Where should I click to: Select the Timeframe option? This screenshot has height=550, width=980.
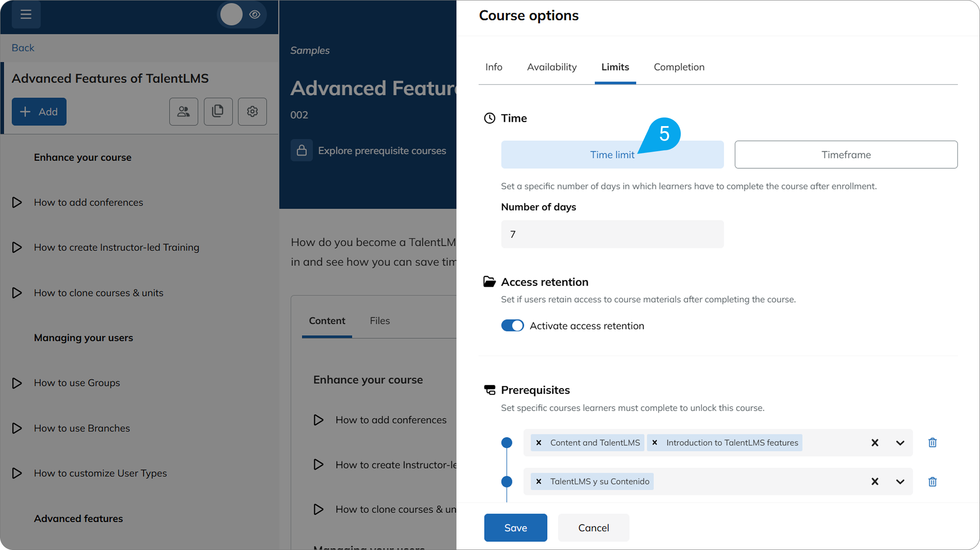pos(846,155)
